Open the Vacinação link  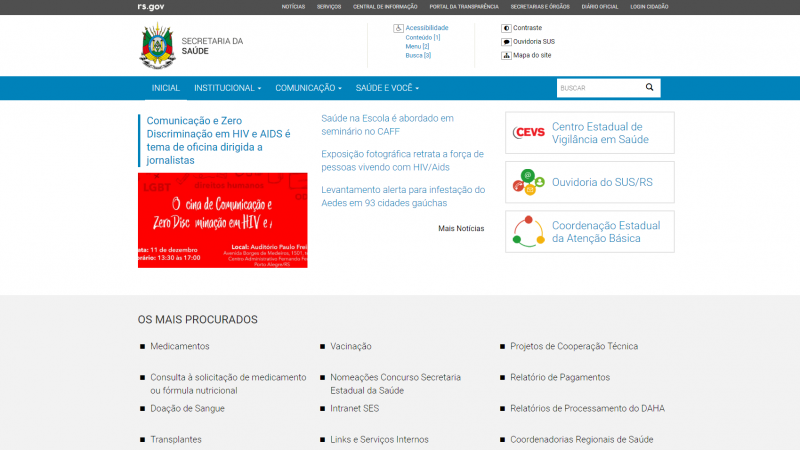[351, 346]
